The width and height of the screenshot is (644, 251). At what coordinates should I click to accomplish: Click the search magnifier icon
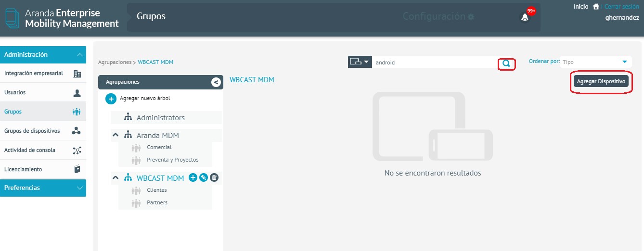click(x=506, y=63)
